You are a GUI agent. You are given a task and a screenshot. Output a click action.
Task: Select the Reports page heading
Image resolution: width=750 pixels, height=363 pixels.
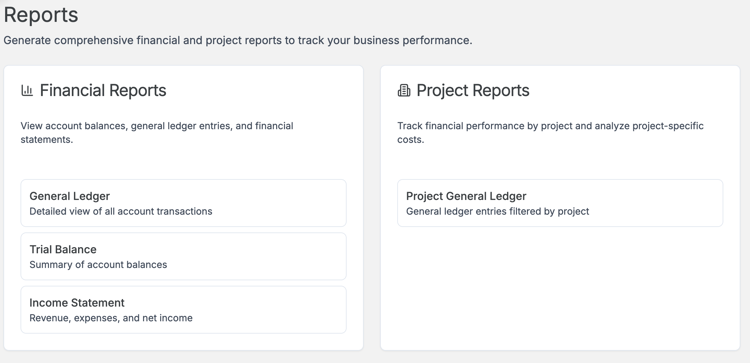click(41, 15)
